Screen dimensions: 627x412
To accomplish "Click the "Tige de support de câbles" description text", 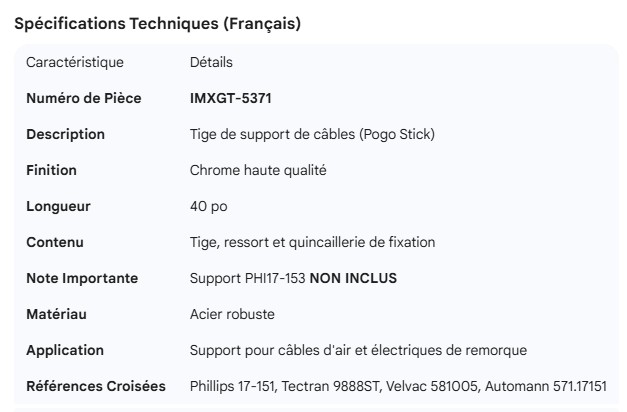I will (x=312, y=134).
